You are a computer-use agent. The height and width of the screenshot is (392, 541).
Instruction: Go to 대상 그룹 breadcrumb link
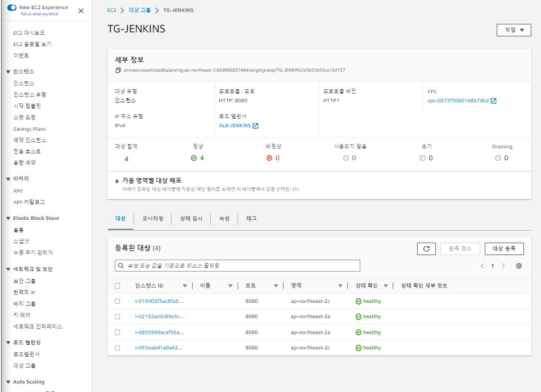(140, 10)
